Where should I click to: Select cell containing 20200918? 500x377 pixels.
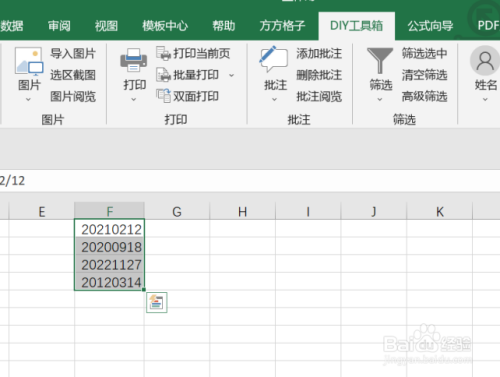click(x=110, y=246)
